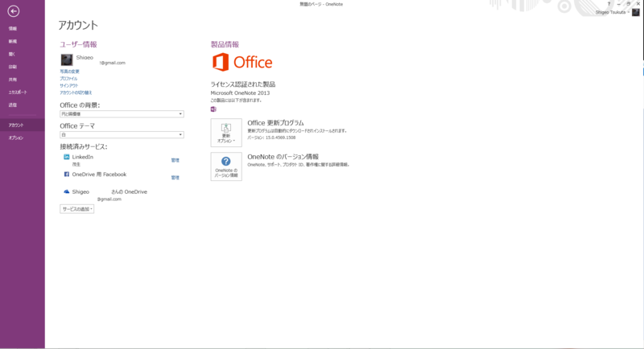This screenshot has width=644, height=349.
Task: Click the 接続済みサービス heading
Action: click(84, 146)
